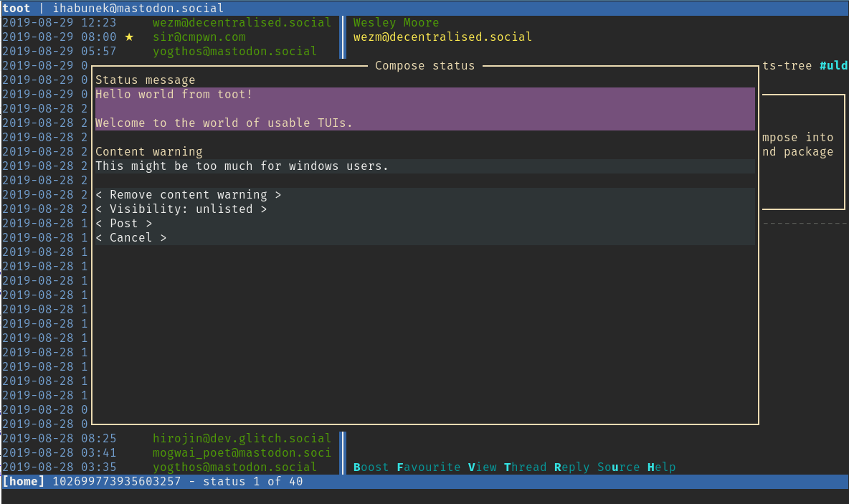Viewport: 849px width, 504px height.
Task: Open the Thread view
Action: click(x=525, y=467)
